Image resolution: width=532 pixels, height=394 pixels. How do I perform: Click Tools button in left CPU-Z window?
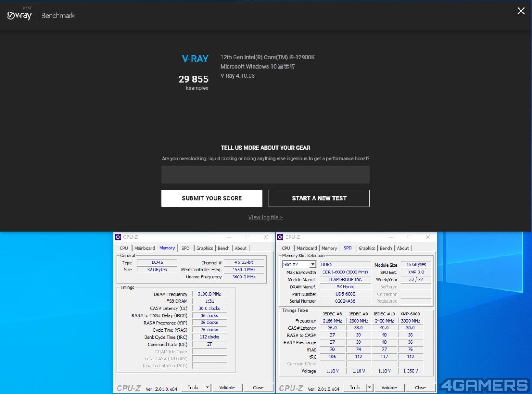[x=193, y=387]
